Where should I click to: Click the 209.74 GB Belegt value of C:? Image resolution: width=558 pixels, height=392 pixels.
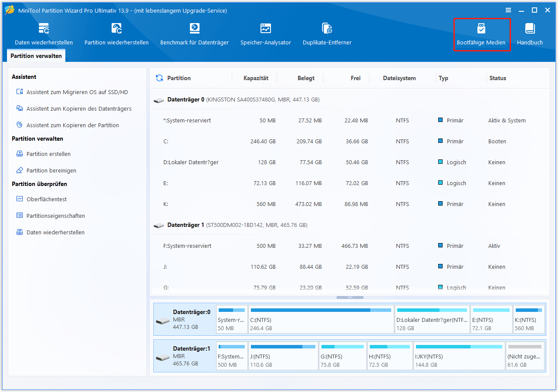point(308,142)
